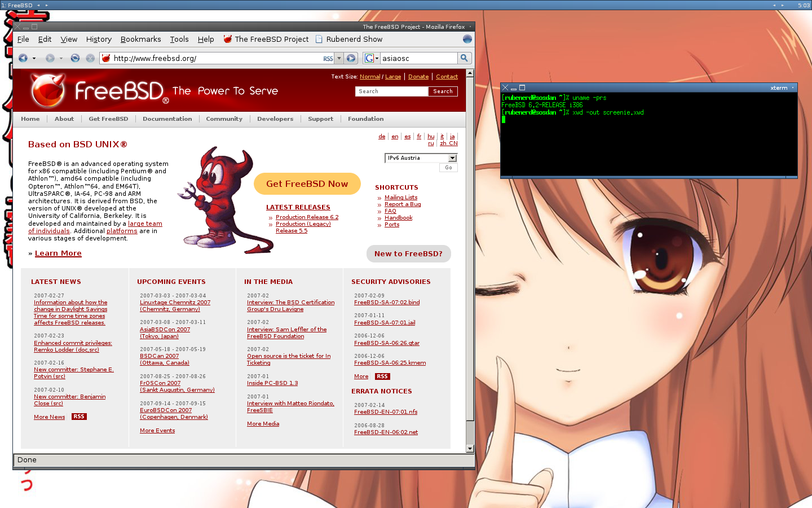Click the Stop loading icon
The image size is (812, 508).
pos(90,58)
